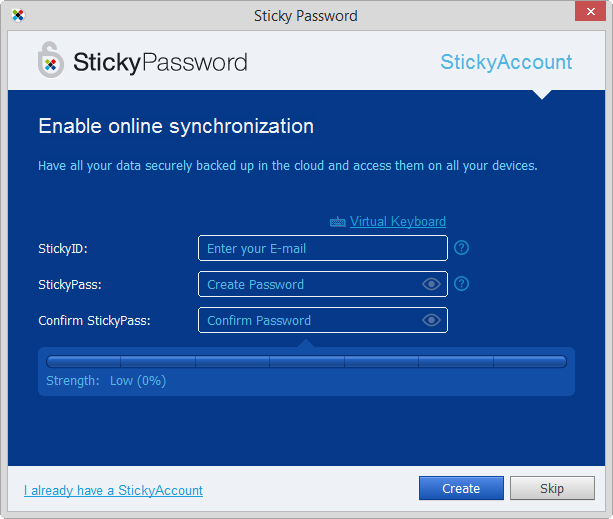Click the 'Confirm StickyPass:' label
This screenshot has width=613, height=519.
coord(94,320)
